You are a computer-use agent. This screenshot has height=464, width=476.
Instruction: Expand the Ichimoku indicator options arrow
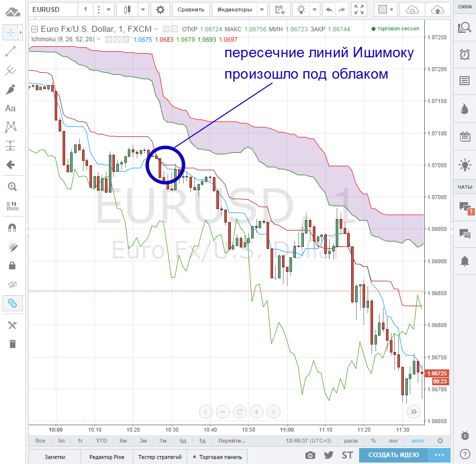98,39
